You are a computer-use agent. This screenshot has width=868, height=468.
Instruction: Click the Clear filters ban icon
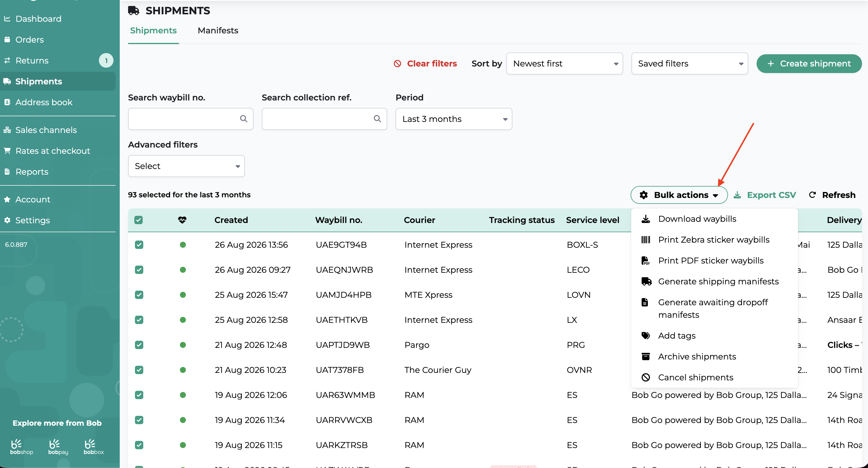pos(398,63)
